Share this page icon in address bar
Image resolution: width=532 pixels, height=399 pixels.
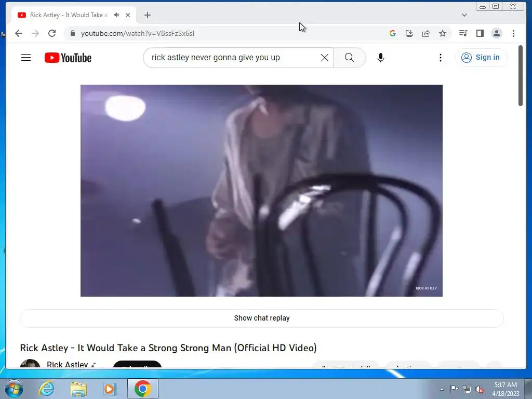[x=426, y=33]
